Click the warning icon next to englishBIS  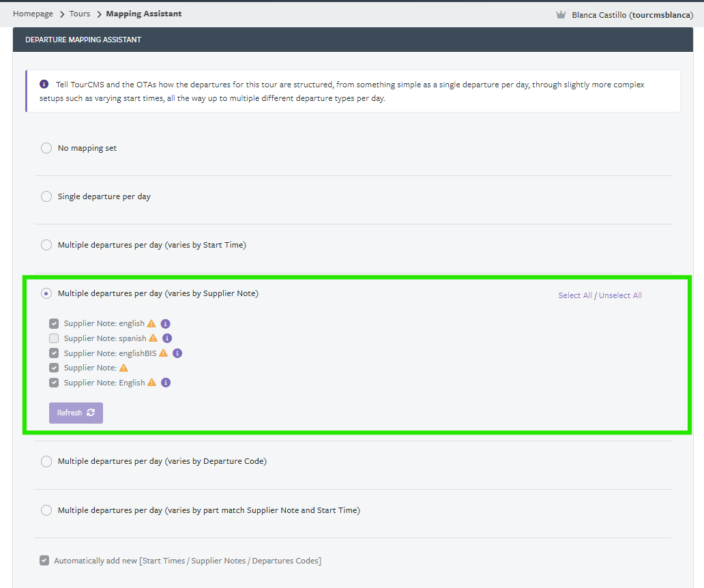point(164,353)
